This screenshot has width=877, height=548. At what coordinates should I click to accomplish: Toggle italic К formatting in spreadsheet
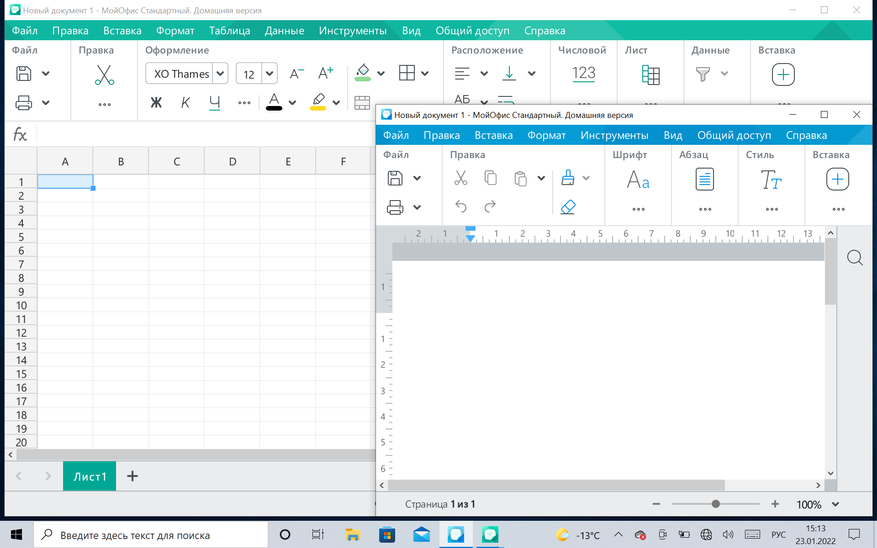click(185, 103)
